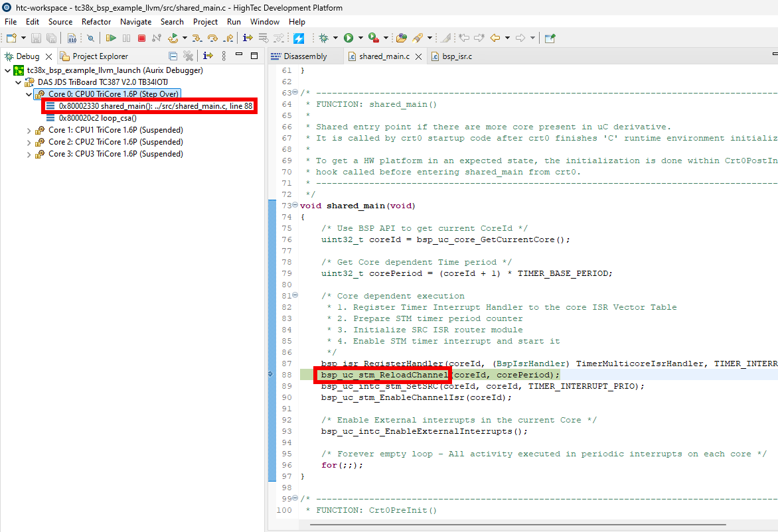Click Collapse All in Debug view
Viewport: 778px width, 532px height.
pyautogui.click(x=173, y=56)
